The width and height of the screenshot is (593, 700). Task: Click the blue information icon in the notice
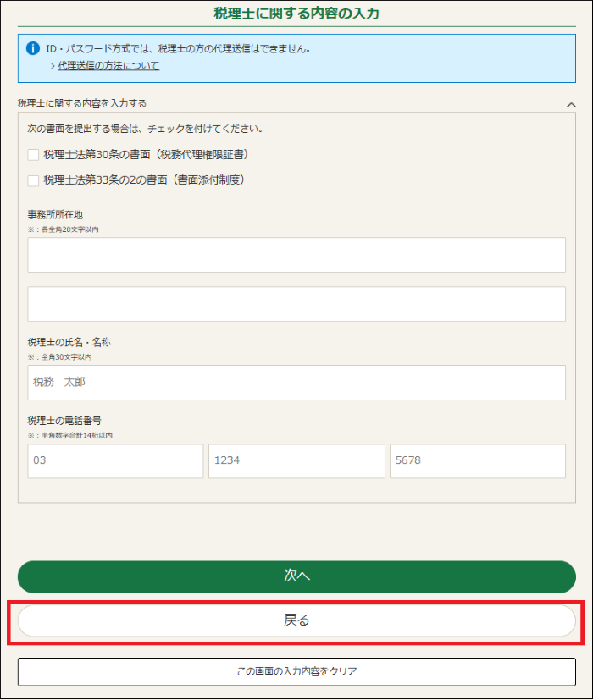(33, 48)
